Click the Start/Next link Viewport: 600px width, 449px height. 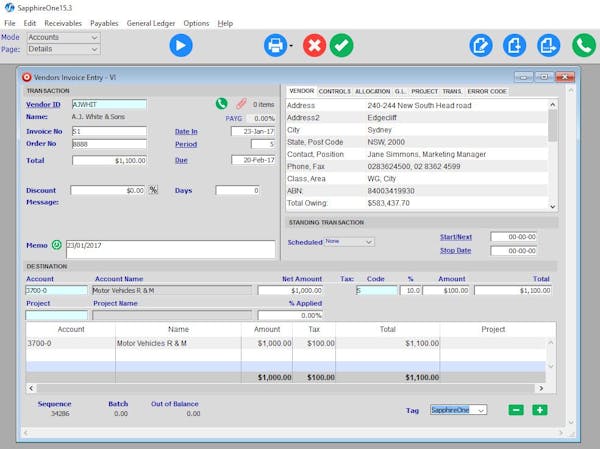455,237
